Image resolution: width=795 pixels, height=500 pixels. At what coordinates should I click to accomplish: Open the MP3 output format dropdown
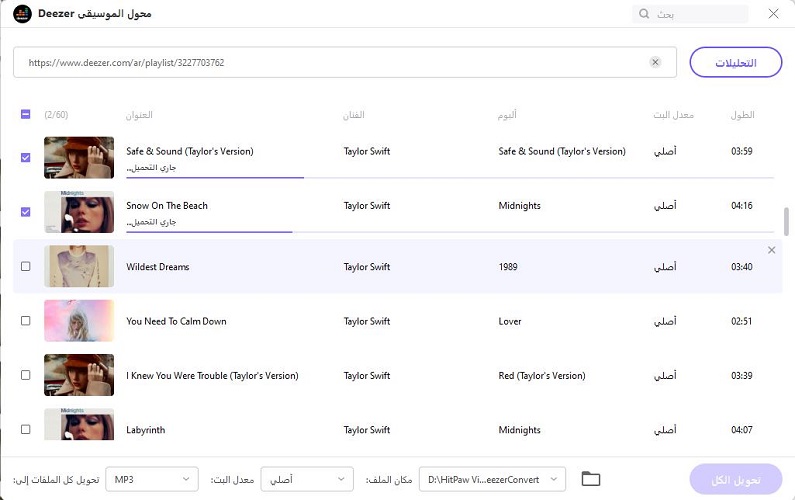tap(152, 479)
